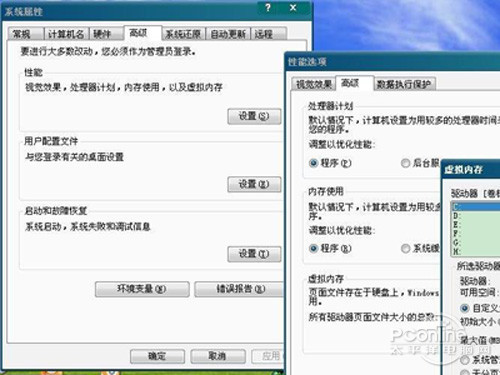The image size is (500, 375).
Task: Close the System Properties window with X
Action: 293,8
